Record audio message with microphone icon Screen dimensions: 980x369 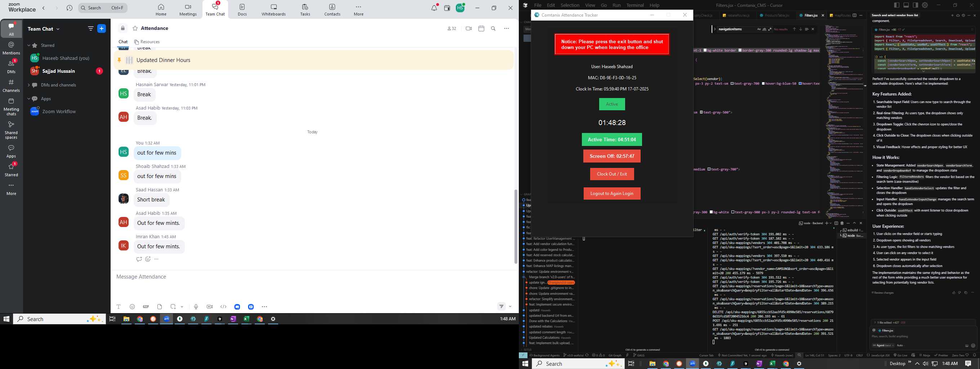[196, 307]
